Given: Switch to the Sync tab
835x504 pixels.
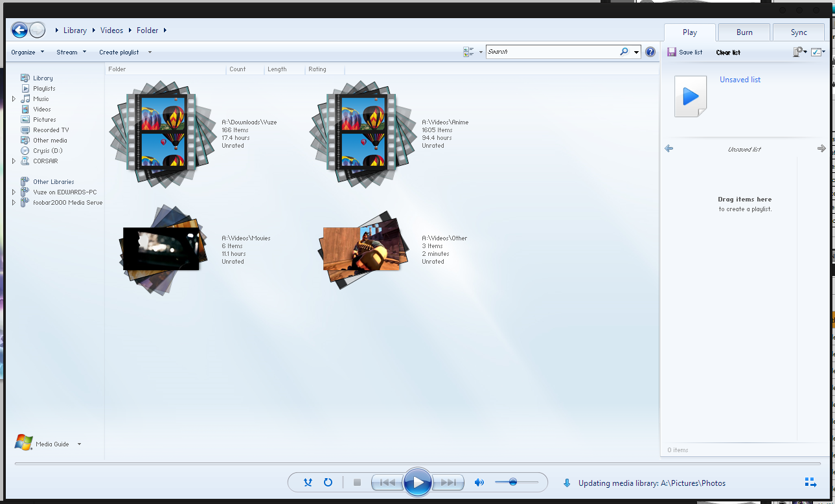Looking at the screenshot, I should pos(799,32).
